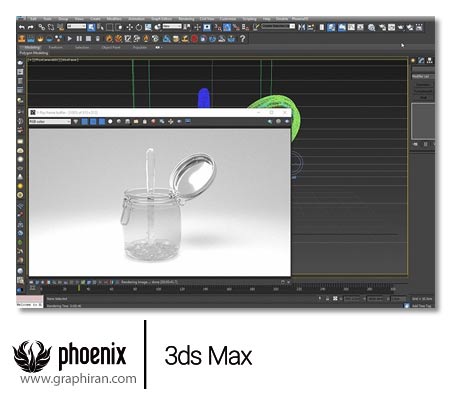Viewport: 450px width, 394px height.
Task: Open the Modifiers menu
Action: [x=114, y=19]
